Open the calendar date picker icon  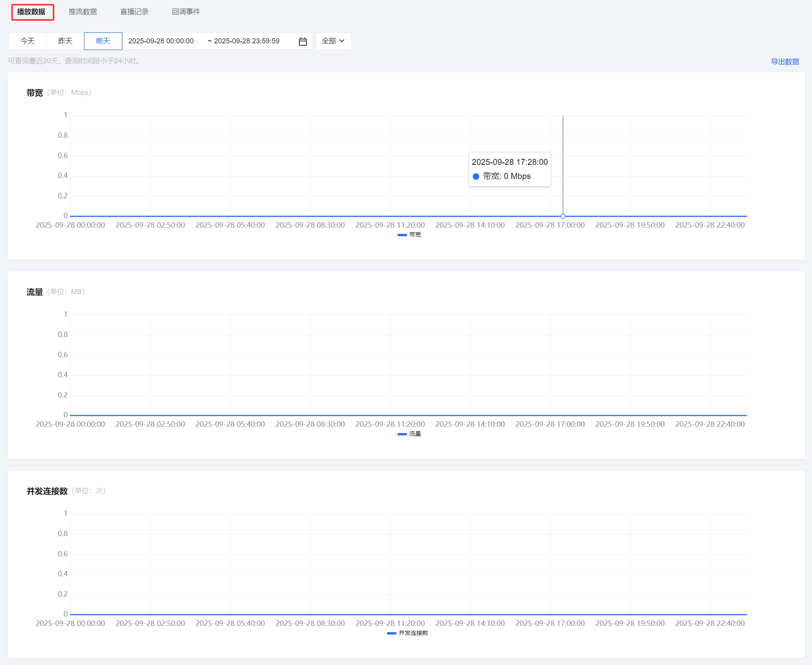pyautogui.click(x=302, y=41)
